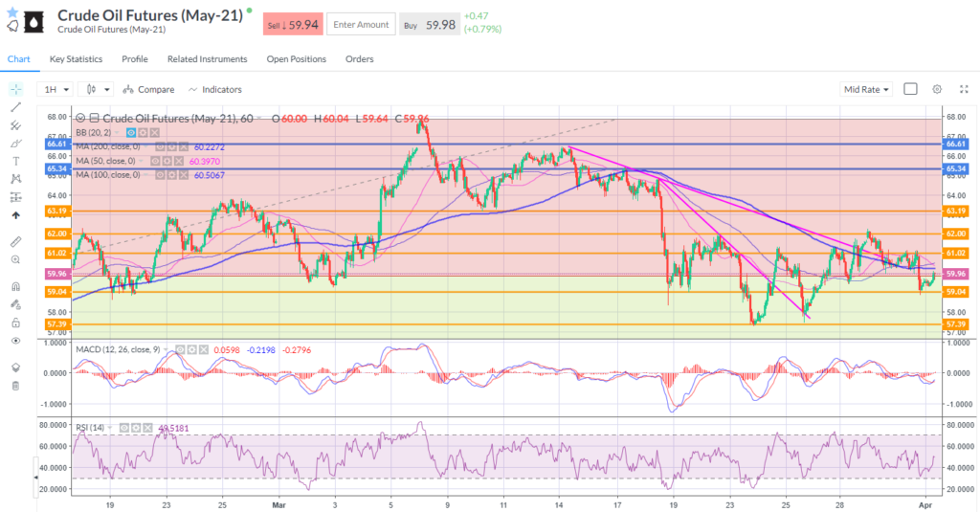Open the Open Positions tab
The height and width of the screenshot is (512, 980).
click(x=296, y=59)
